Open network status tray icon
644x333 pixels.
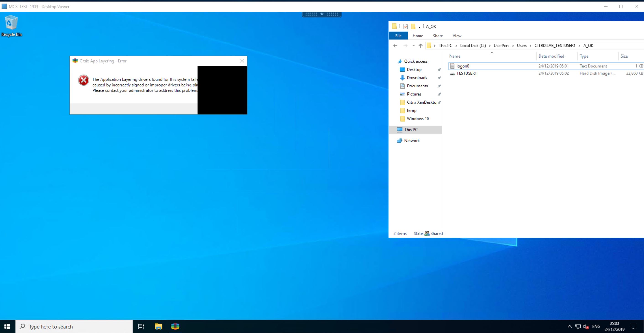[x=578, y=327]
